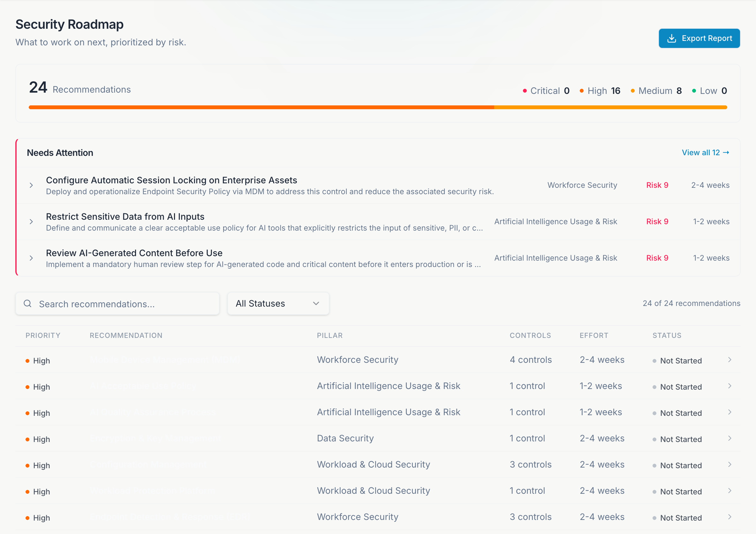Click the PILLAR column header
This screenshot has width=756, height=534.
pos(330,335)
